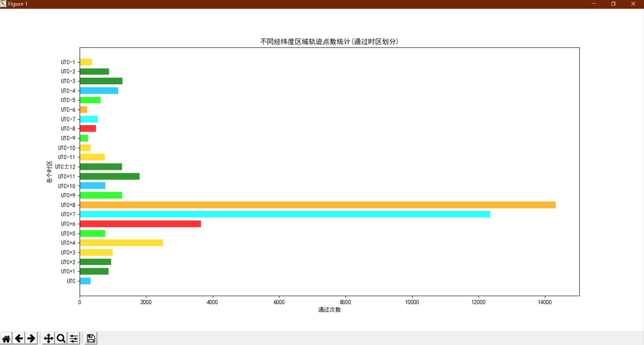
Task: Minimize the Figure 1 window
Action: tap(594, 4)
